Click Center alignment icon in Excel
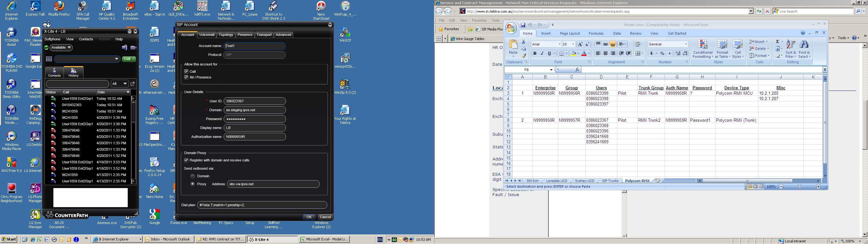868x244 pixels. click(x=606, y=53)
